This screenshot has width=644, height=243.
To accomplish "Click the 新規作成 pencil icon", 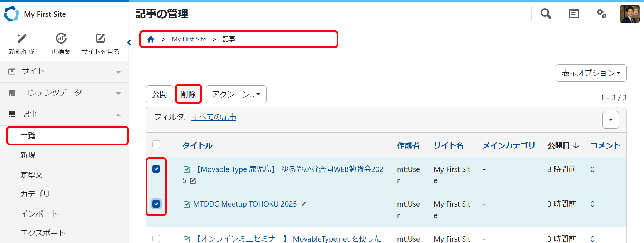I will tap(22, 39).
